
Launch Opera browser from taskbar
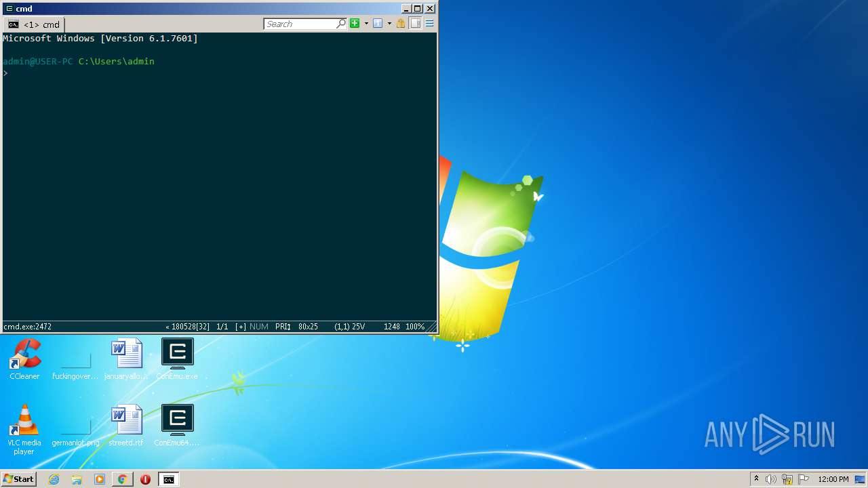pyautogui.click(x=145, y=479)
